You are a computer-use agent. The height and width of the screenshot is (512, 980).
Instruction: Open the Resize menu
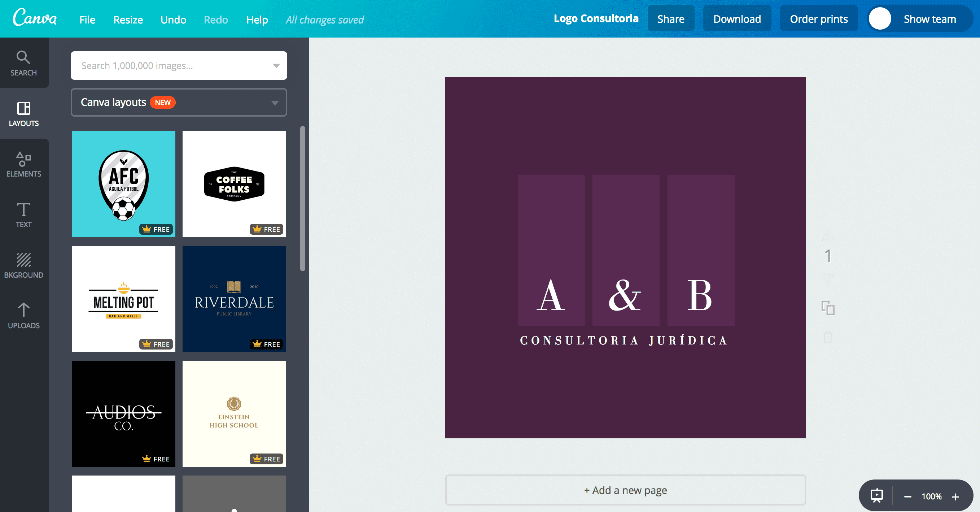click(x=128, y=19)
